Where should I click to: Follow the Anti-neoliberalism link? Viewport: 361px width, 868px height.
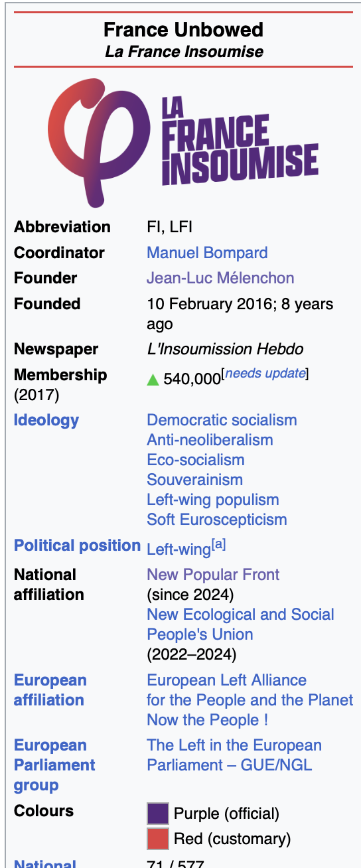[210, 440]
